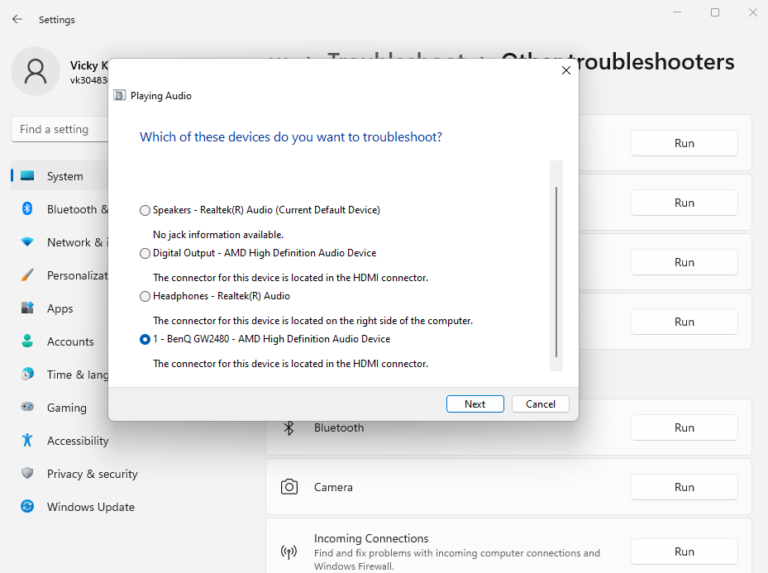Run the Camera troubleshooter

click(684, 487)
